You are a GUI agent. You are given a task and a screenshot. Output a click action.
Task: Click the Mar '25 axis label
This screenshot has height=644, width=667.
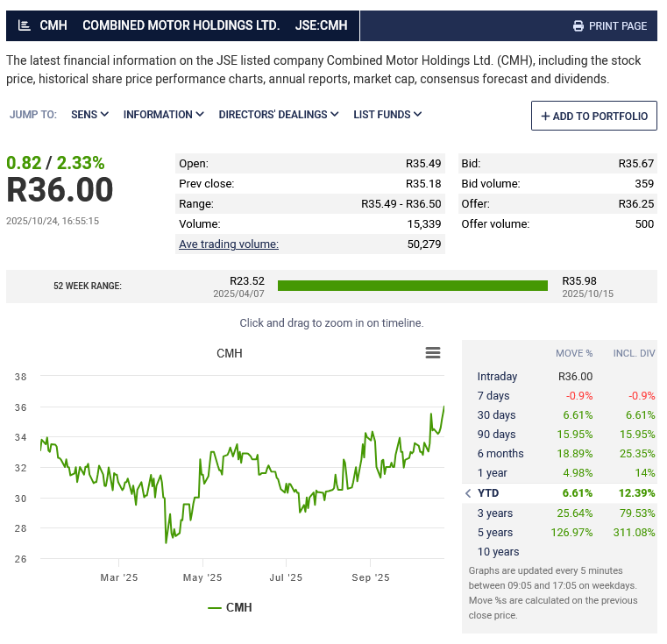pyautogui.click(x=119, y=577)
